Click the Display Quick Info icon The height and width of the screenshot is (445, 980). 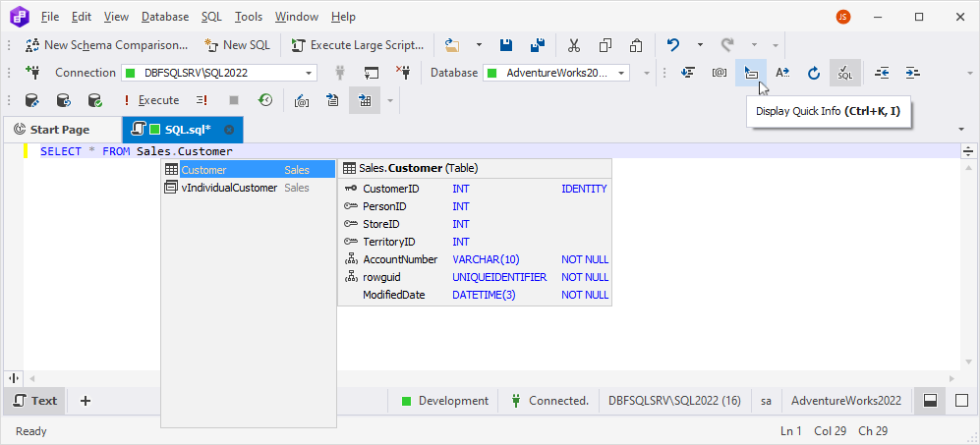(x=751, y=73)
